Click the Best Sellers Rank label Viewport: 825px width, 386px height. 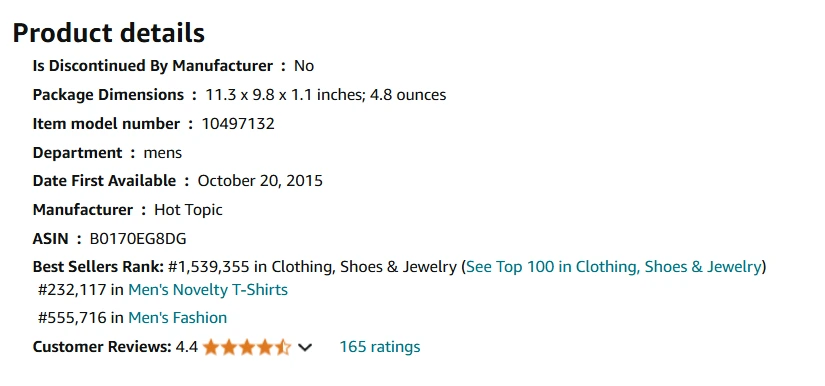98,267
